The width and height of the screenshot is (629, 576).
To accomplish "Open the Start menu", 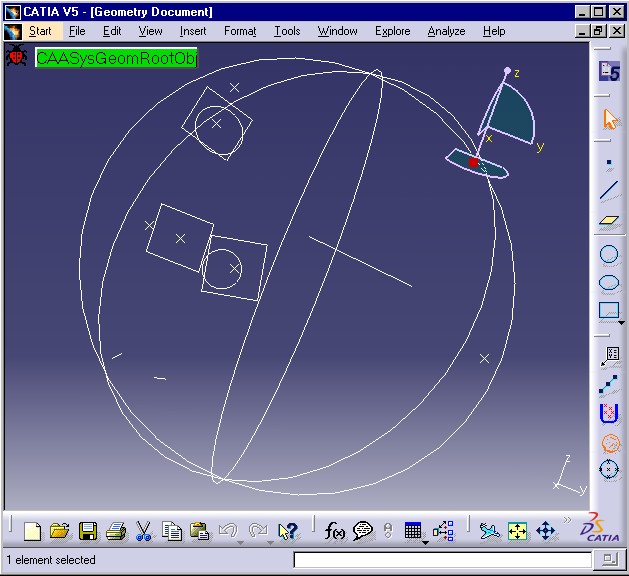I will [40, 31].
